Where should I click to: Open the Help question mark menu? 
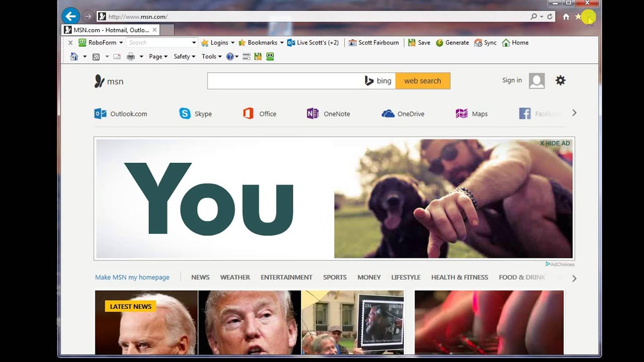232,57
